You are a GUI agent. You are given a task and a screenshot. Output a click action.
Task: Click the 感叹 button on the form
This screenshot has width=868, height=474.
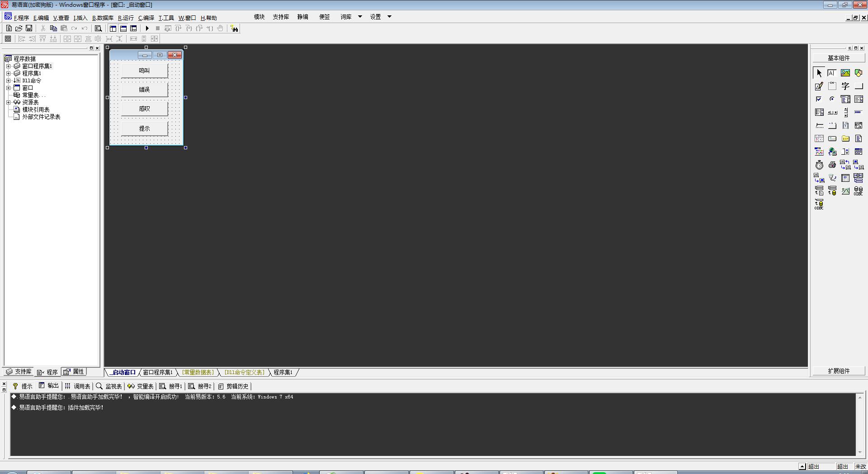click(144, 109)
